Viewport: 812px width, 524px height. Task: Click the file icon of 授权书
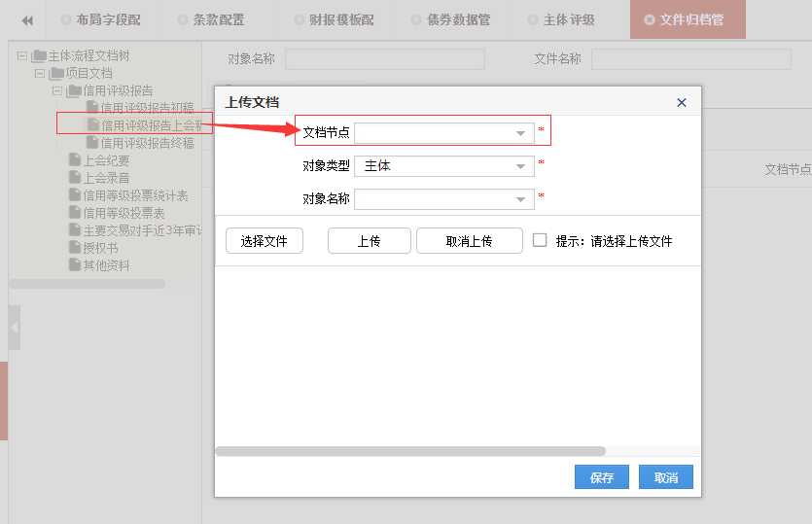(x=75, y=248)
